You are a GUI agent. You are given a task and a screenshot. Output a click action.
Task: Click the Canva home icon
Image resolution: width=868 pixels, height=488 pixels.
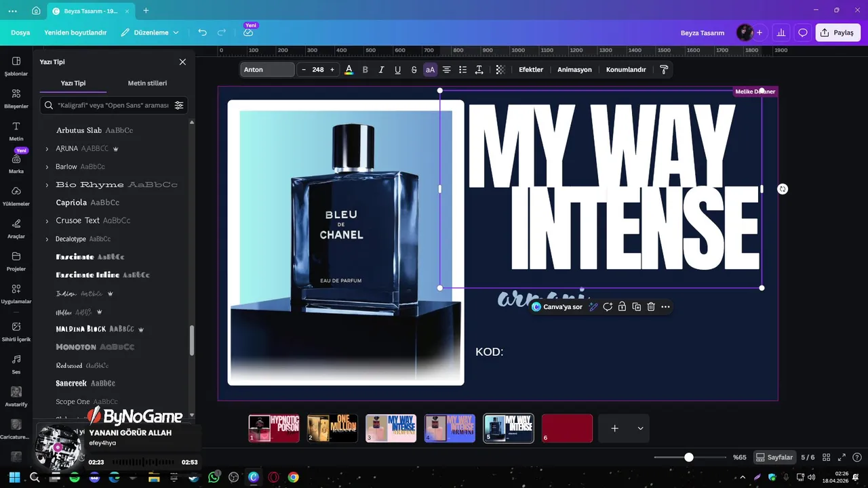tap(36, 11)
